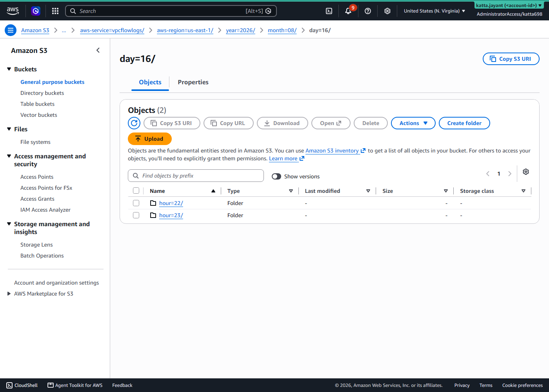Open Access Points

37,177
